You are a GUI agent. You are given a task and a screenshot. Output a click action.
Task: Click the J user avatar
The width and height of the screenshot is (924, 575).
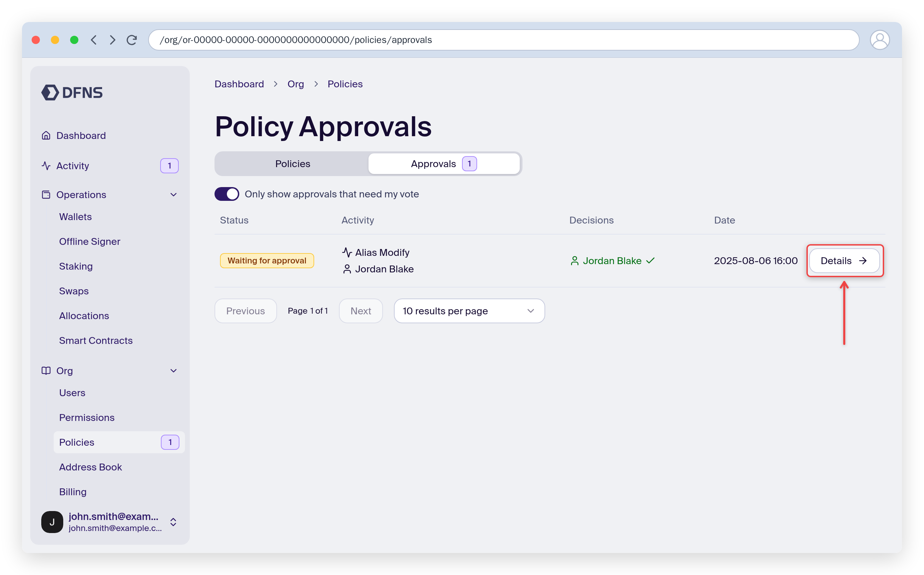click(x=52, y=522)
